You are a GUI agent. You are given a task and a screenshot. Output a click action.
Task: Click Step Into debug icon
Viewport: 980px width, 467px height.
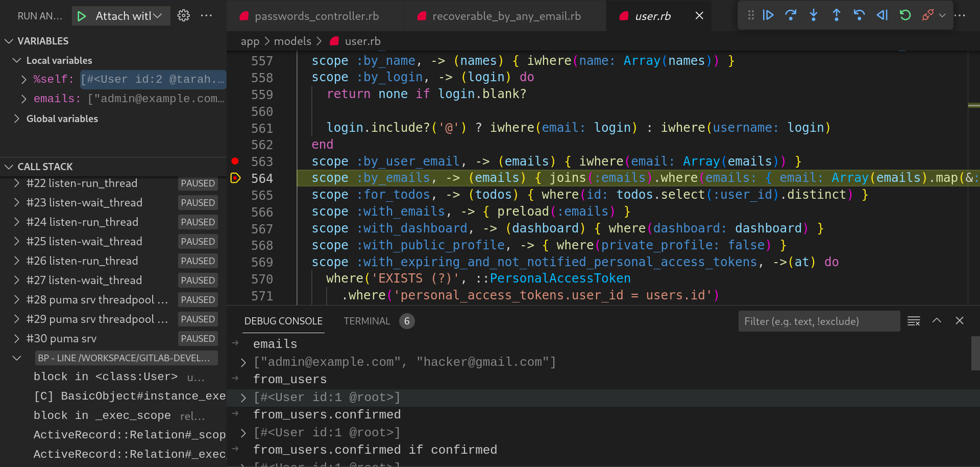[814, 15]
